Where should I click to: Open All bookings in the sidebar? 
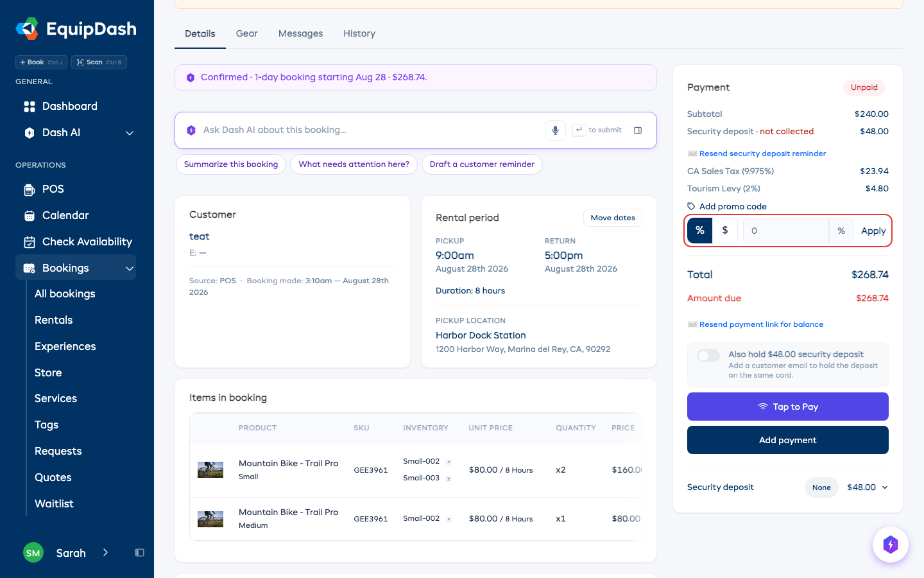tap(65, 293)
